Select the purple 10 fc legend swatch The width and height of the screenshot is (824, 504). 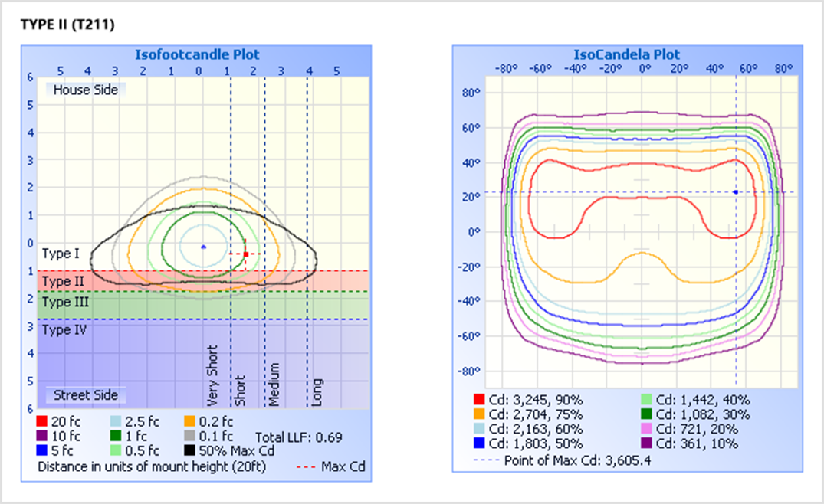[41, 436]
